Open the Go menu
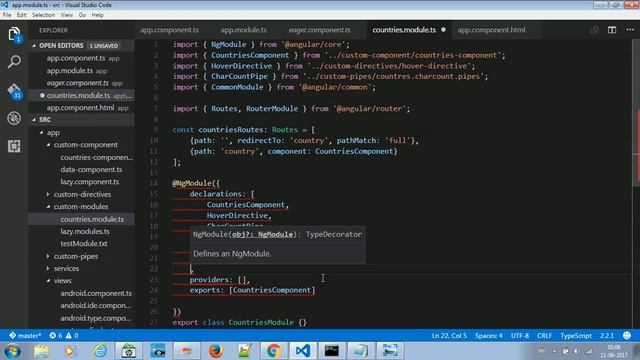This screenshot has width=640, height=360. pos(82,15)
